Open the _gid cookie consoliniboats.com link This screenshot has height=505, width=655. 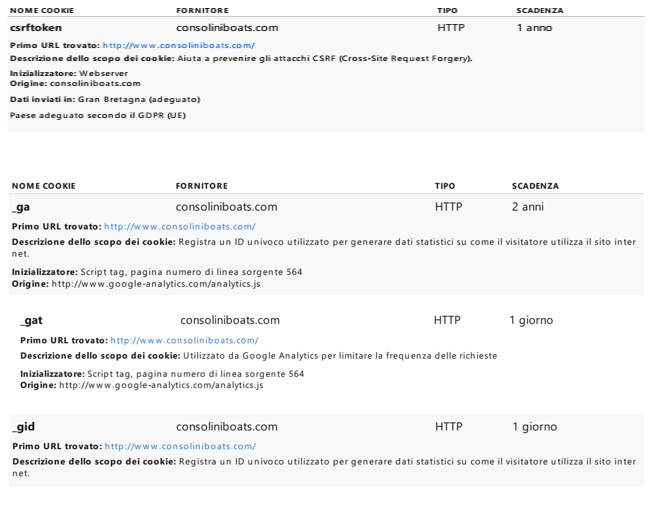(180, 446)
